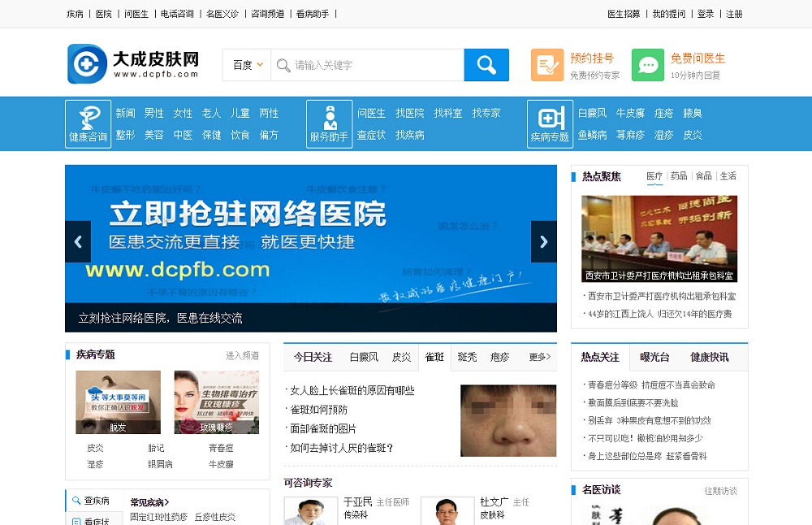812x525 pixels.
Task: Click 找医院 in service assistant links
Action: point(409,113)
